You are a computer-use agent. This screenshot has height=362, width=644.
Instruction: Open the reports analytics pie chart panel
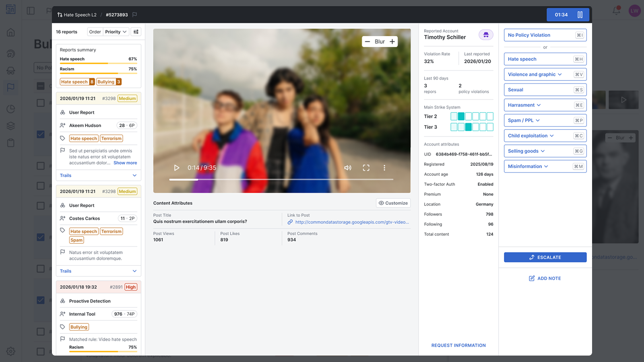point(11,109)
